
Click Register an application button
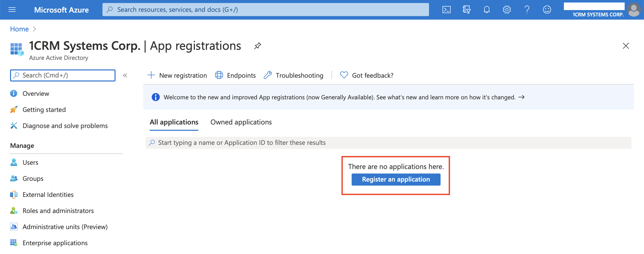396,180
